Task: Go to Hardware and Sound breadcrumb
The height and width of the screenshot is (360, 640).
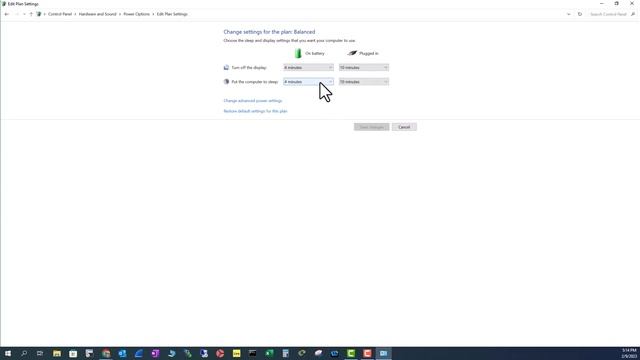Action: point(98,14)
